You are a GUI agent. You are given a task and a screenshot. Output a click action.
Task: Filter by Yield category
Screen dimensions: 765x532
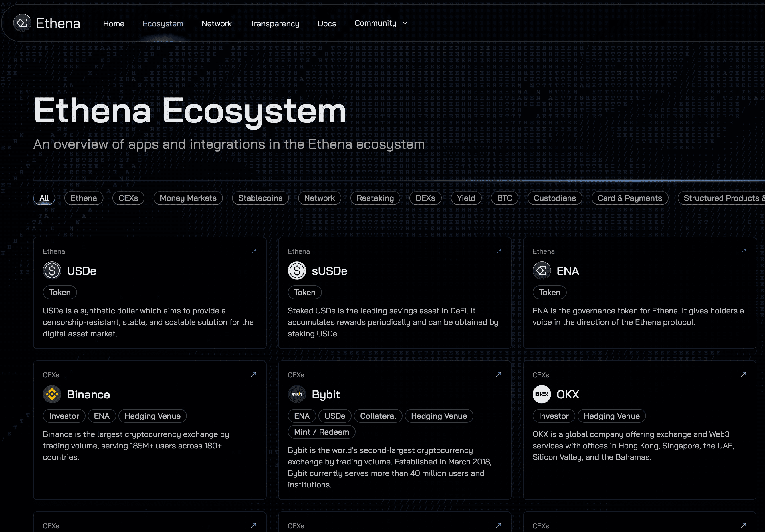tap(466, 198)
